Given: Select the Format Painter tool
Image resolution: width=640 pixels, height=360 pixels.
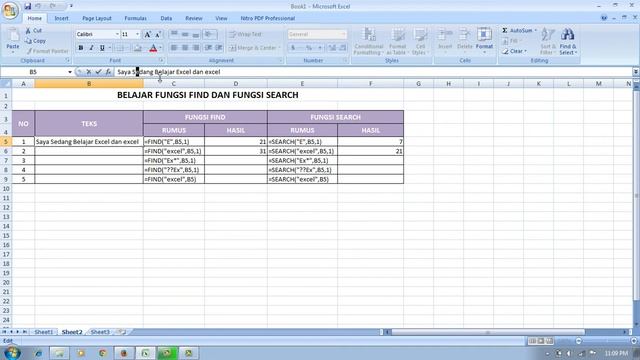Looking at the screenshot, I should coord(47,51).
